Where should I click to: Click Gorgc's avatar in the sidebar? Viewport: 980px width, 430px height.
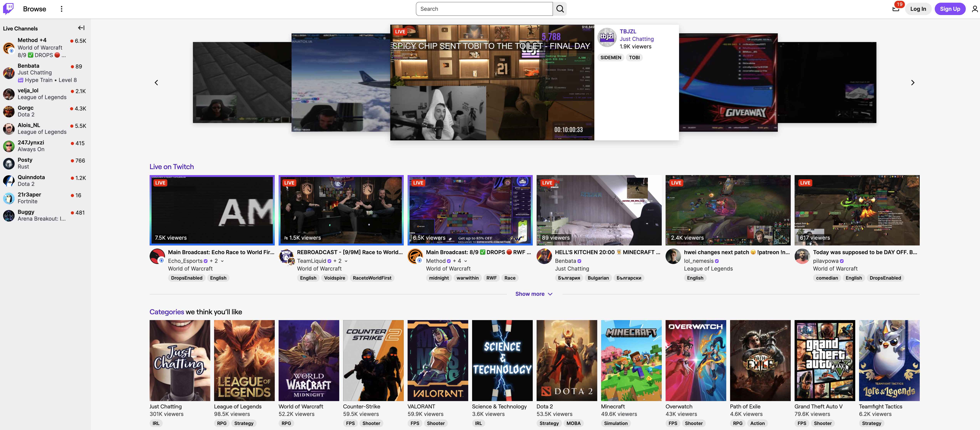click(x=8, y=111)
